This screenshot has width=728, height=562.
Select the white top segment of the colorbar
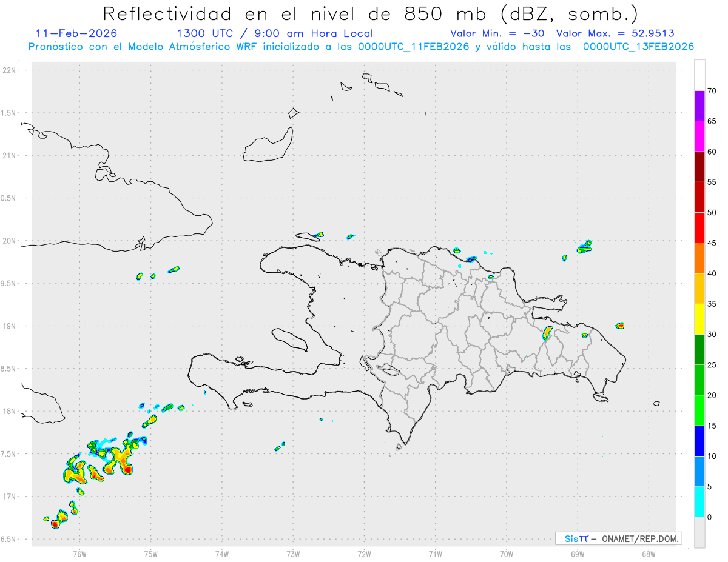(x=699, y=75)
